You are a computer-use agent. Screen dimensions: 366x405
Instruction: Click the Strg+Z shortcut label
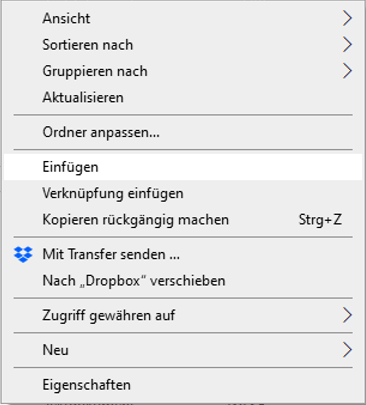pyautogui.click(x=320, y=220)
